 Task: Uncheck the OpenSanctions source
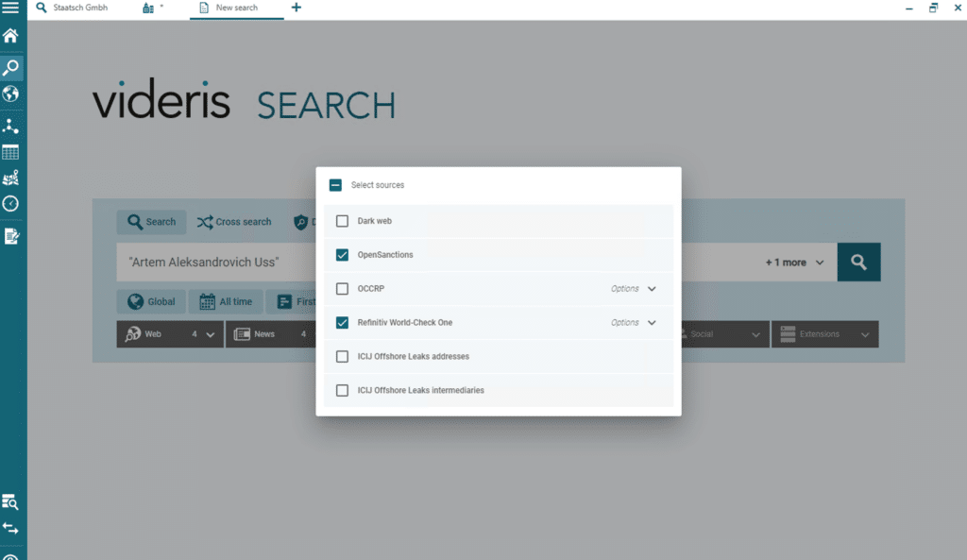click(342, 255)
